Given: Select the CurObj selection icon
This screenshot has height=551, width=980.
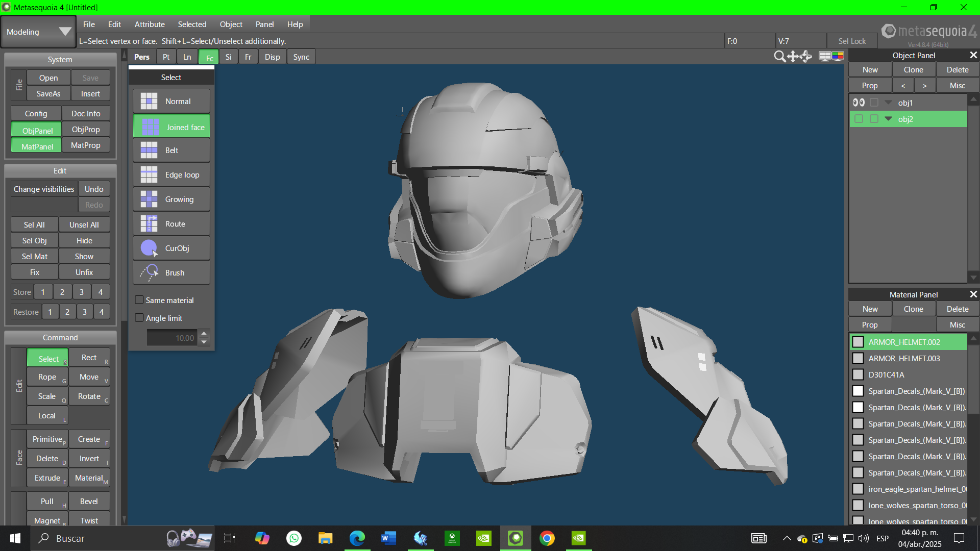Looking at the screenshot, I should pos(149,248).
